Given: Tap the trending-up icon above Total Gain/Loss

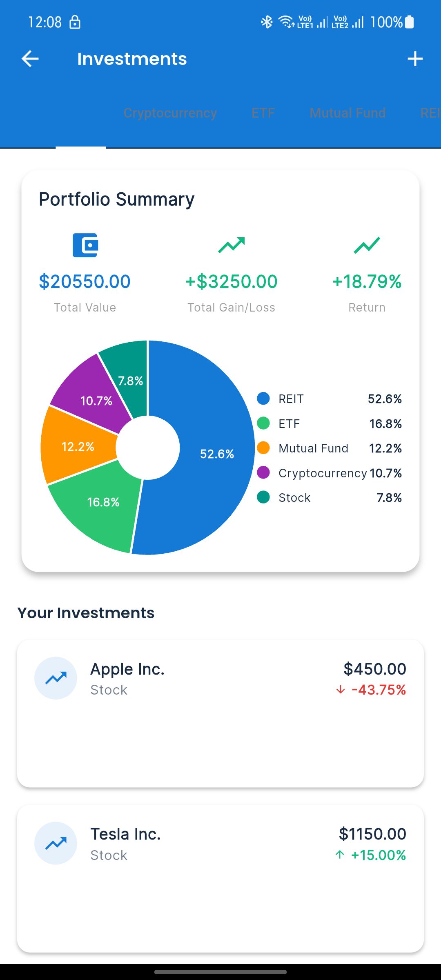Looking at the screenshot, I should click(x=232, y=245).
